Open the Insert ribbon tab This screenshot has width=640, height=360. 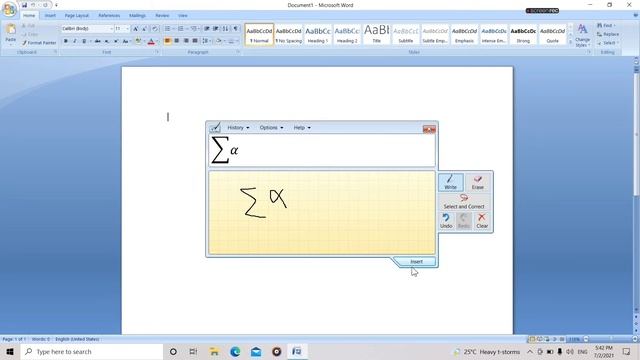pos(50,16)
